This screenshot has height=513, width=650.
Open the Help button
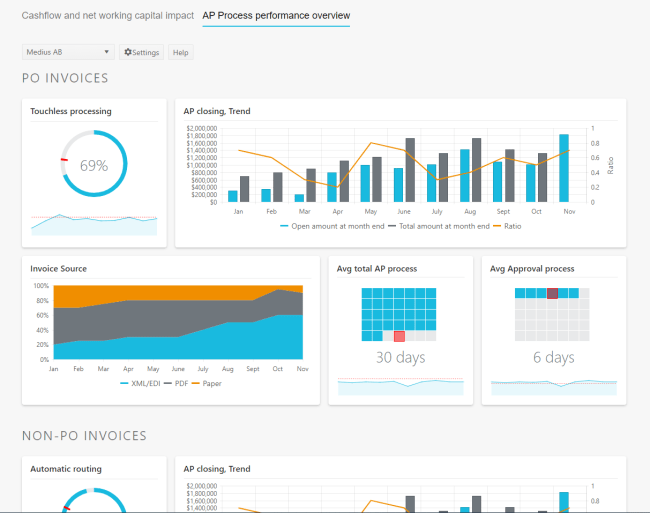point(180,52)
